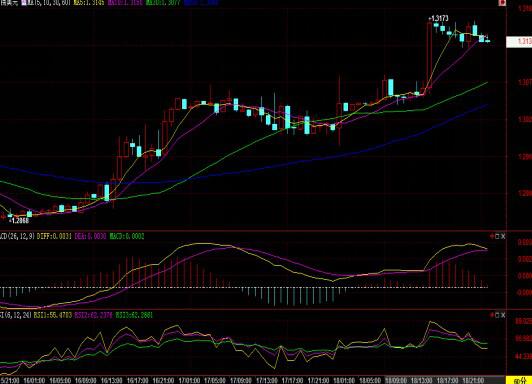Click the 17/21:00 time axis label

pyautogui.click(x=318, y=381)
